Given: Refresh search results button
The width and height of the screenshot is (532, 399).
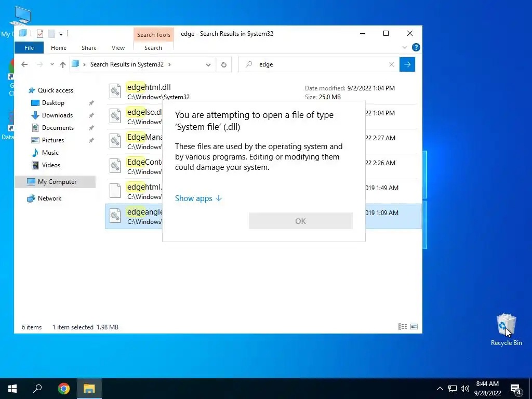Looking at the screenshot, I should coord(223,64).
